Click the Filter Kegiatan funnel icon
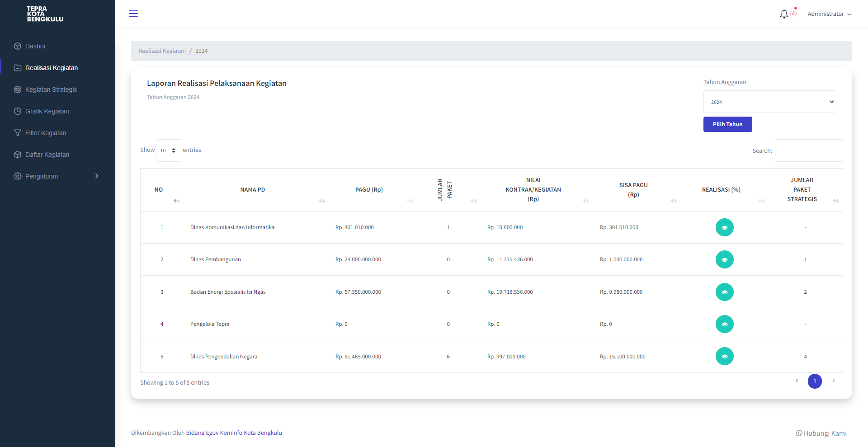868x447 pixels. coord(18,133)
